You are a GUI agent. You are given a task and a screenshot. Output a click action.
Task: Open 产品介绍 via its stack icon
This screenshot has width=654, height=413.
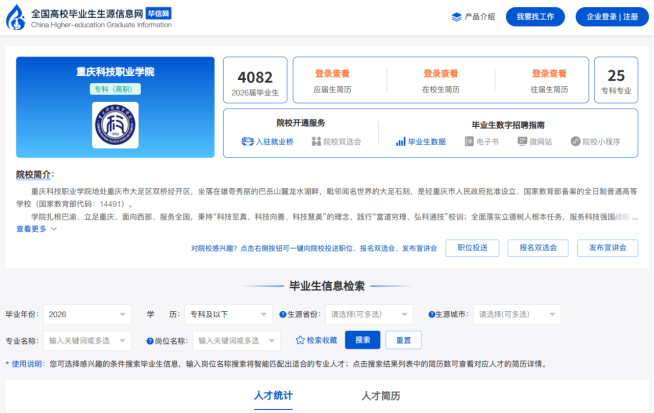coord(457,17)
